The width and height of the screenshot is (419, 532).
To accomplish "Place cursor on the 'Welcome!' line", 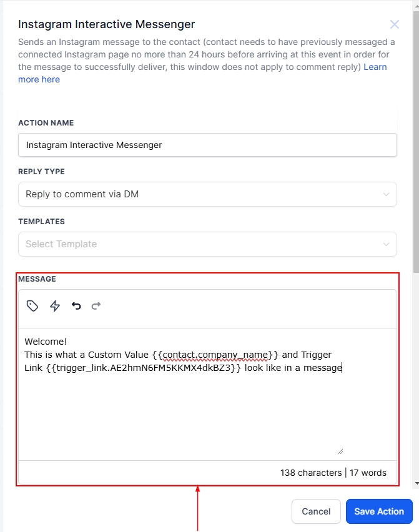I will tap(46, 342).
